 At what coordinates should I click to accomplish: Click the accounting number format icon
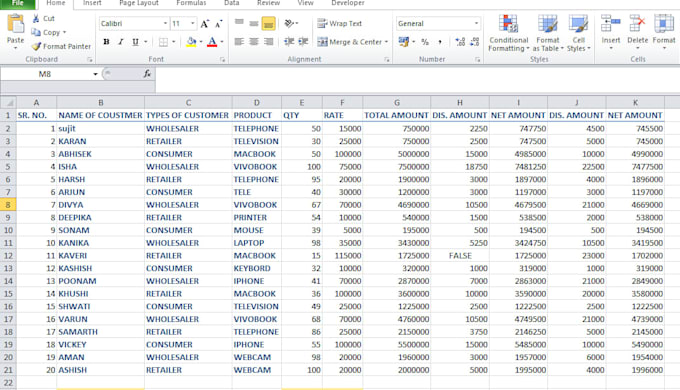click(x=404, y=42)
